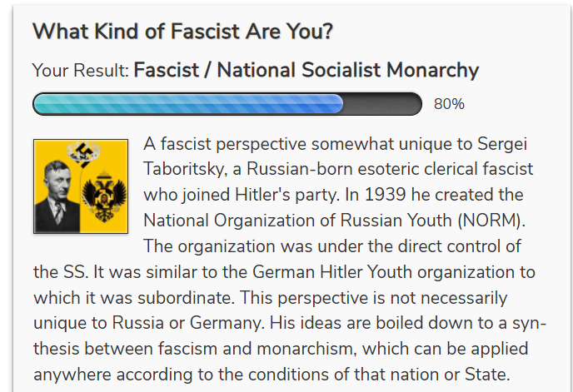Viewport: 573px width, 392px height.
Task: Click the man's portrait in the thumbnail
Action: tap(57, 196)
